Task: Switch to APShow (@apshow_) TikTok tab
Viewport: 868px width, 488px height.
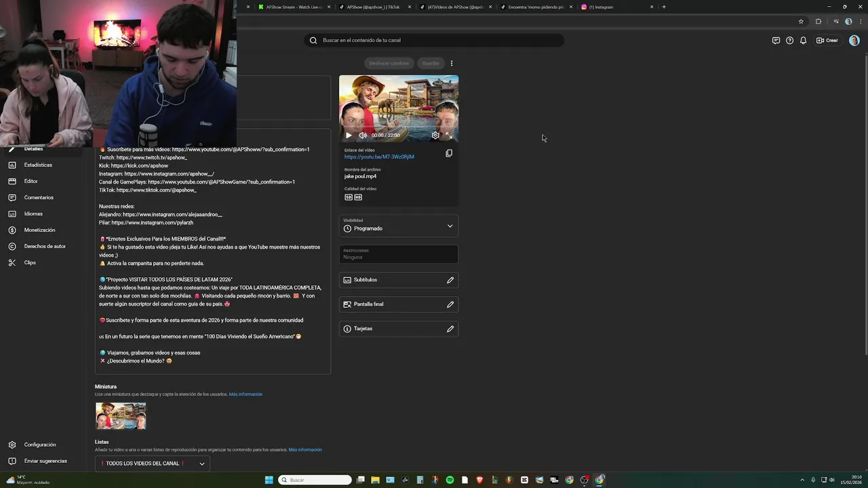Action: tap(373, 7)
